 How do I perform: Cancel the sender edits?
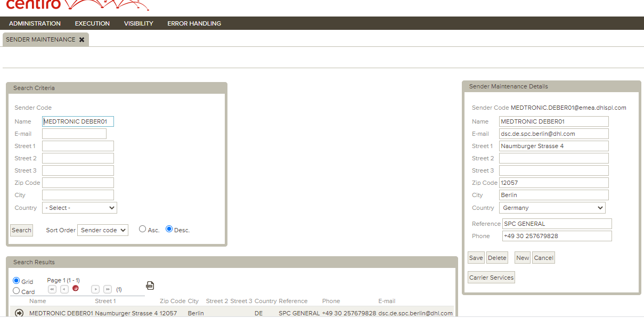543,258
